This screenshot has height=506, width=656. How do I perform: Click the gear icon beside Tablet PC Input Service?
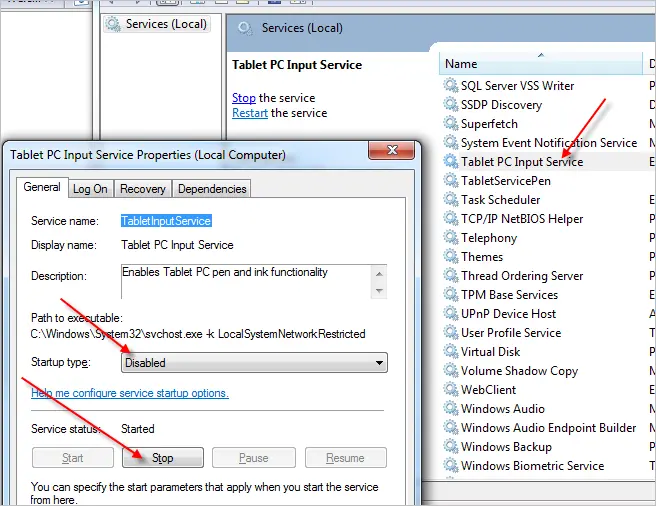tap(451, 162)
